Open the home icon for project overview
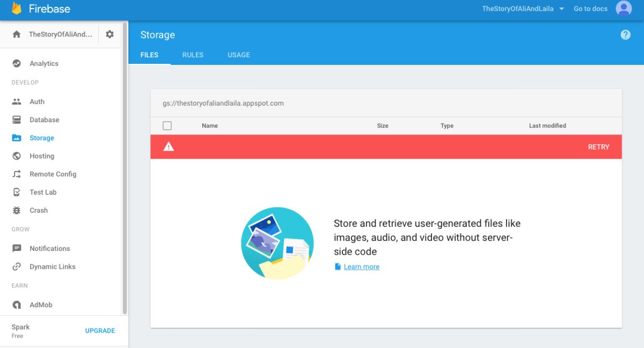Image resolution: width=644 pixels, height=348 pixels. point(17,34)
